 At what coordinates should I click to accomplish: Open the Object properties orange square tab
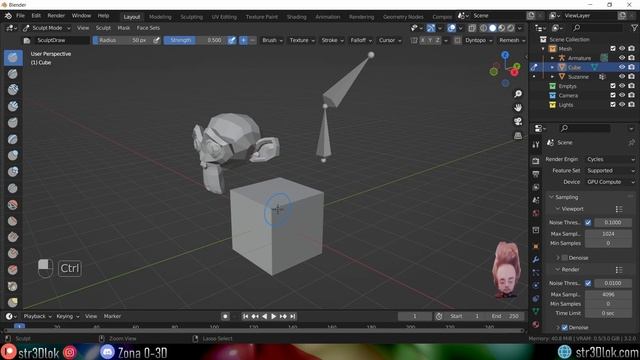[536, 246]
